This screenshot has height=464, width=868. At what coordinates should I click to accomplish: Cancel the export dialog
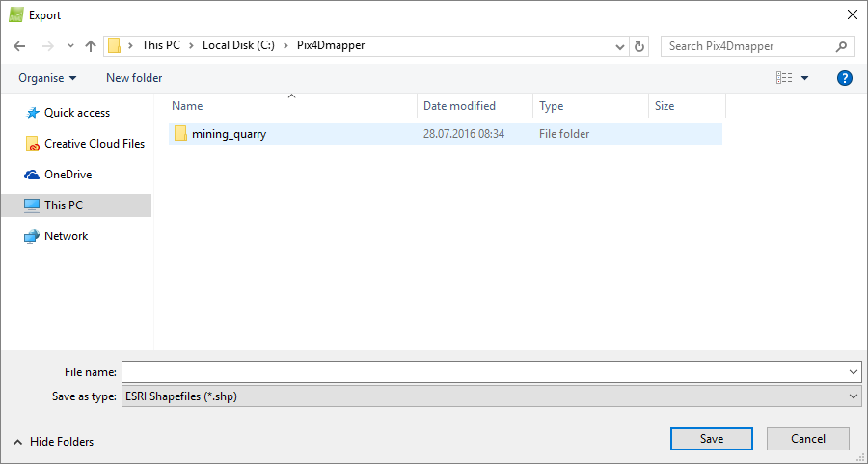point(807,439)
